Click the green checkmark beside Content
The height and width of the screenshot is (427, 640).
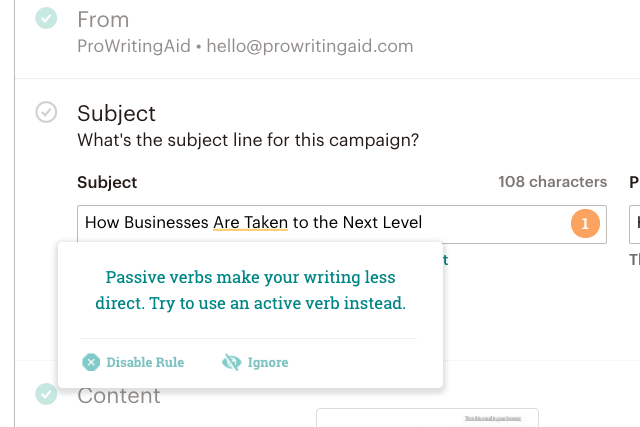pyautogui.click(x=46, y=394)
